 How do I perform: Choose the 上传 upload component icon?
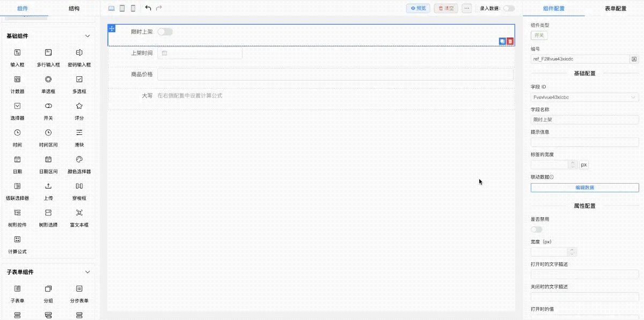48,186
